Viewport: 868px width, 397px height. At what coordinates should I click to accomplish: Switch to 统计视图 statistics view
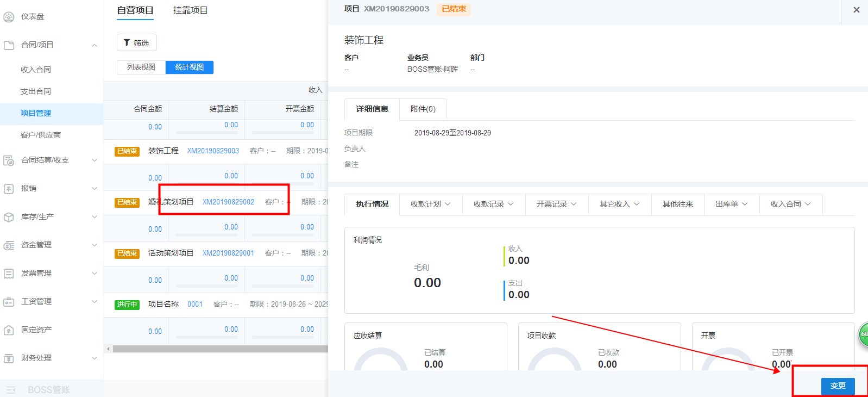point(190,67)
